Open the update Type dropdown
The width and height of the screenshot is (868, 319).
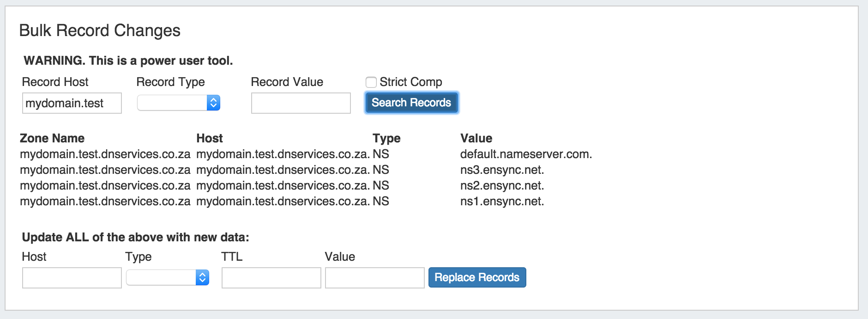click(x=167, y=277)
